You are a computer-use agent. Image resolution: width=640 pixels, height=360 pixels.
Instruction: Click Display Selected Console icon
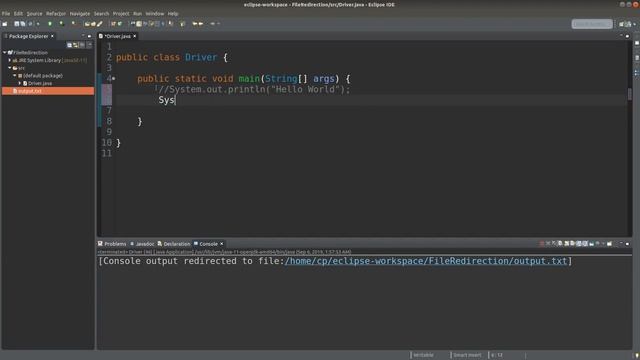point(598,244)
